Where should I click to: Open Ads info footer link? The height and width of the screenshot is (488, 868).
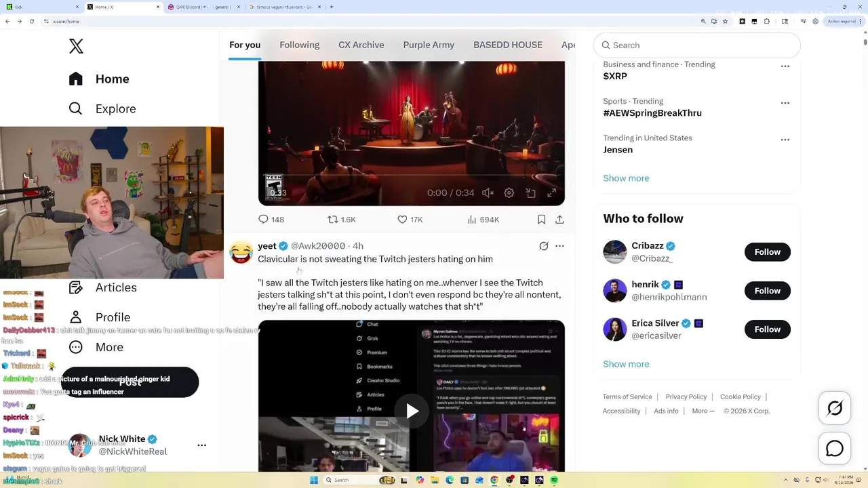click(x=666, y=411)
